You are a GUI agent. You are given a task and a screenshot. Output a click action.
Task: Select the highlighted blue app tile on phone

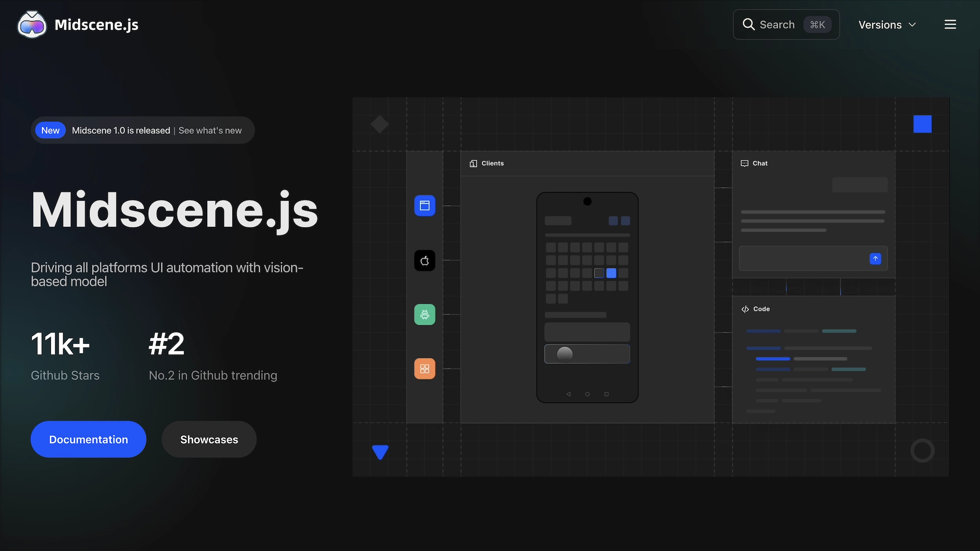pos(611,273)
